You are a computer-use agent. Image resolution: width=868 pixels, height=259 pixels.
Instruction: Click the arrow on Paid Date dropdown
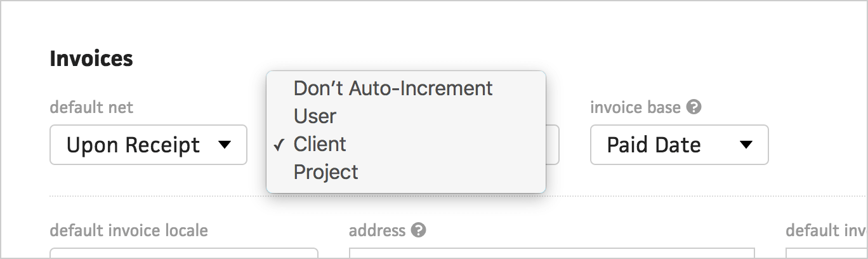pyautogui.click(x=746, y=145)
